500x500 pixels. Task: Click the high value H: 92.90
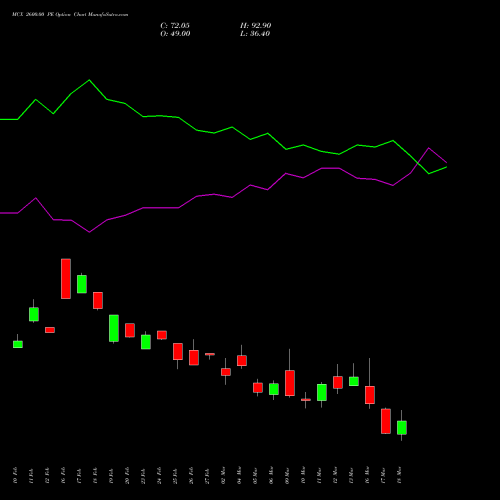256,26
